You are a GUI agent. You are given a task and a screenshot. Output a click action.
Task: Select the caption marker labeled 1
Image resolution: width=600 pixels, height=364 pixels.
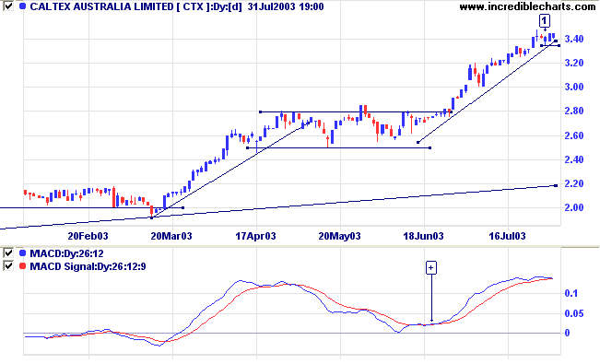(545, 20)
